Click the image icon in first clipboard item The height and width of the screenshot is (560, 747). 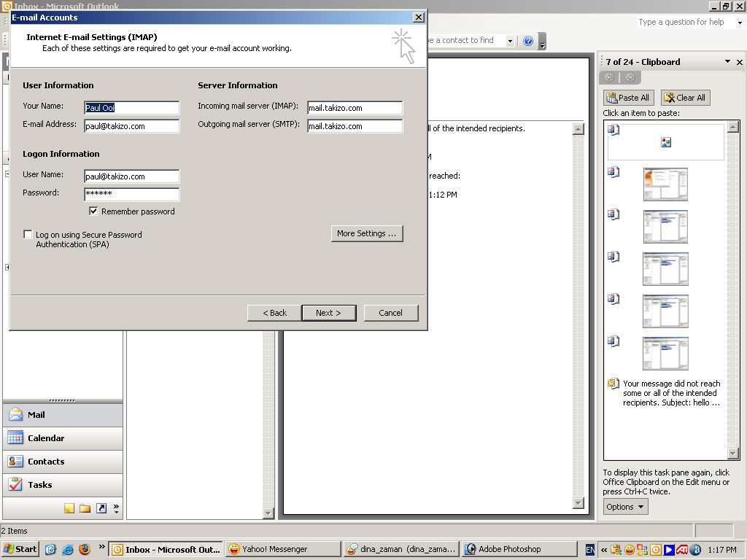(666, 142)
